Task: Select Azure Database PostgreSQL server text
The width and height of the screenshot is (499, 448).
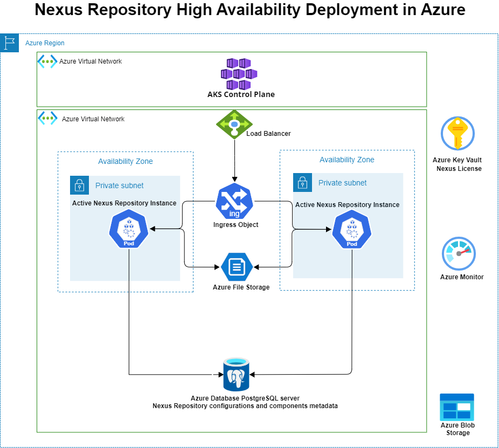Action: click(x=245, y=398)
